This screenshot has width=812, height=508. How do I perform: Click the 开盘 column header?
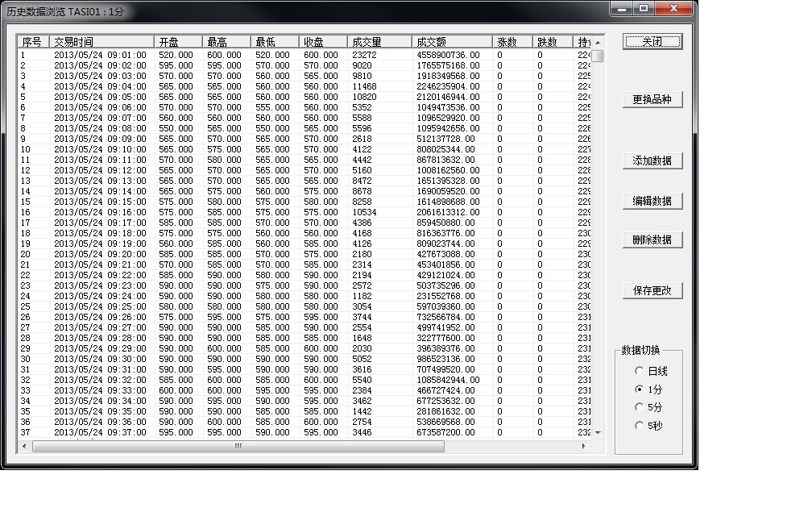pos(178,42)
